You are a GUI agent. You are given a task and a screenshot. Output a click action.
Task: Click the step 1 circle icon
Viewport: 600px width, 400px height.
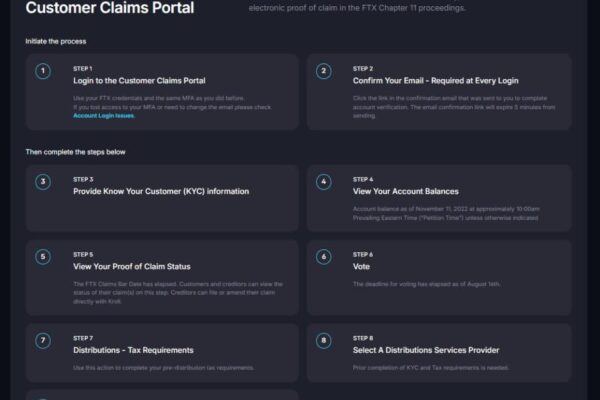43,71
